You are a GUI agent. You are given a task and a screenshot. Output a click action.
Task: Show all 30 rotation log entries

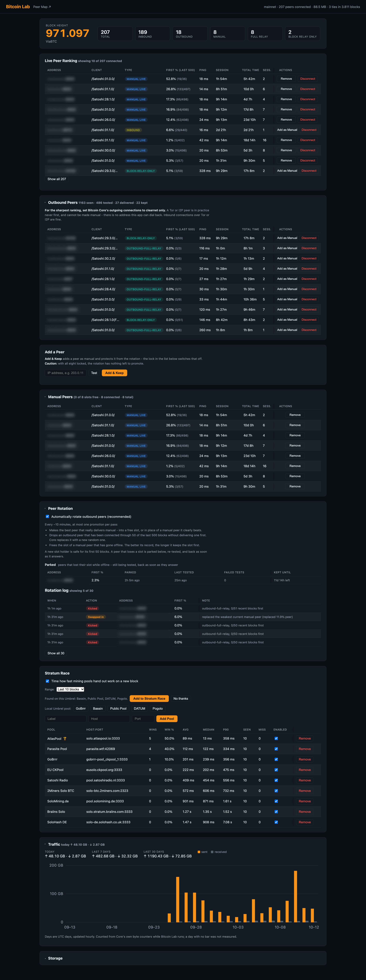tap(56, 653)
